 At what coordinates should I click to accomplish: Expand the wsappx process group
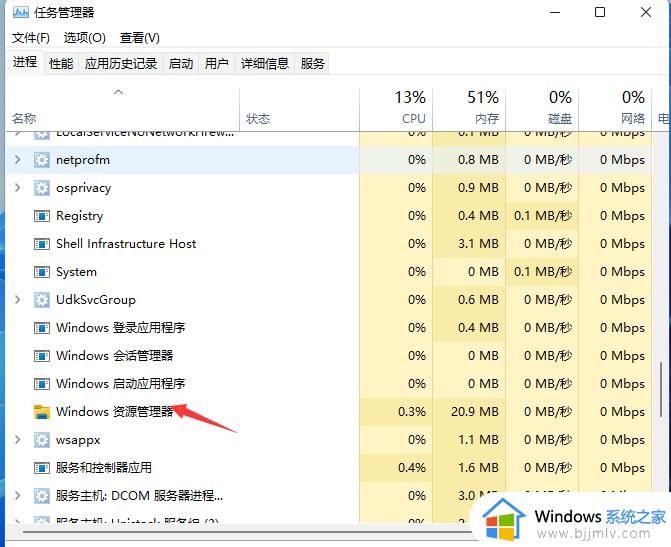(18, 440)
